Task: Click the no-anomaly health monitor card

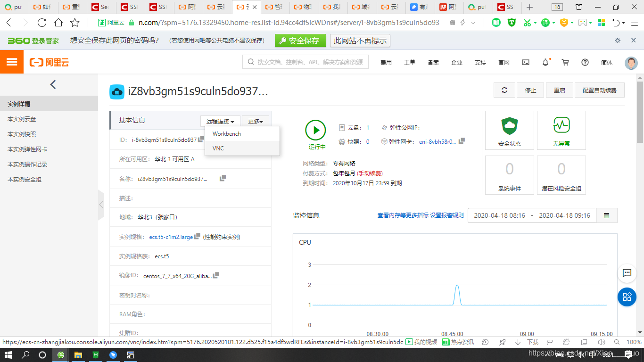Action: coord(561,131)
